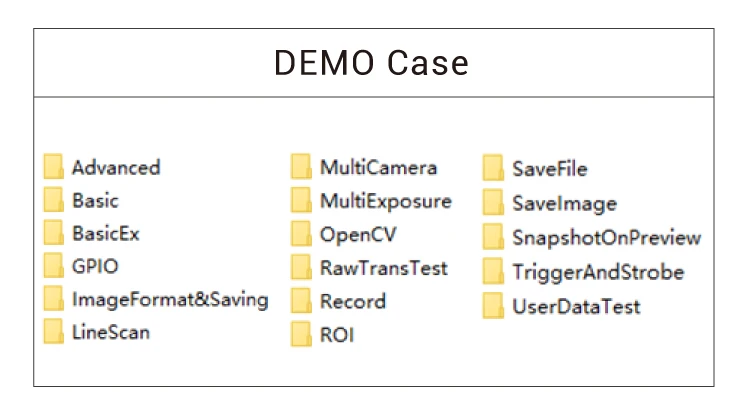
Task: Open the BasicEx folder label
Action: click(105, 233)
